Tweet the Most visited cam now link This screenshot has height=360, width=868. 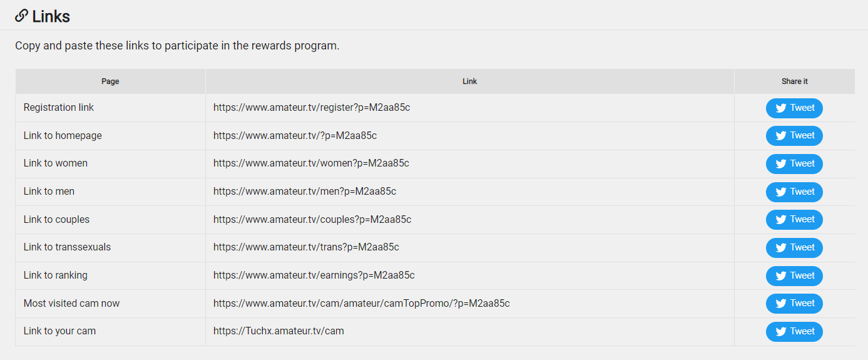[x=794, y=304]
